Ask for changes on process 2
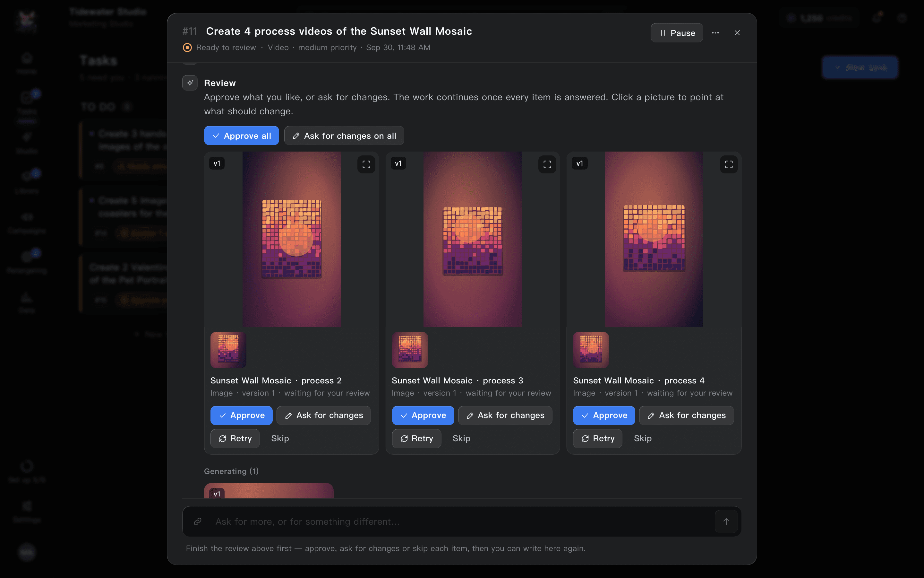Image resolution: width=924 pixels, height=578 pixels. 324,416
